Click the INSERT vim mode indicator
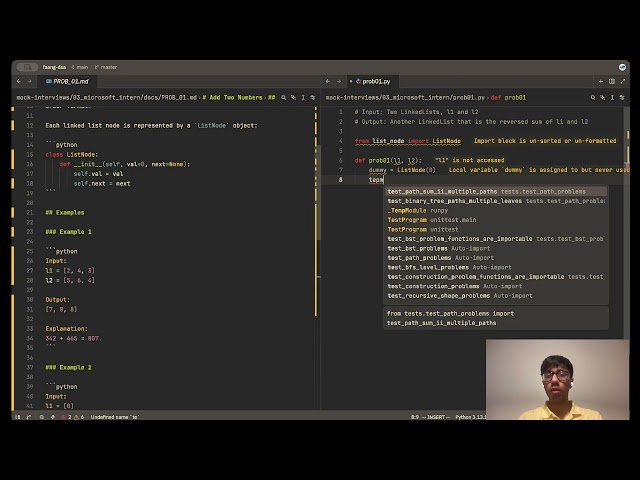This screenshot has width=640, height=480. 436,417
